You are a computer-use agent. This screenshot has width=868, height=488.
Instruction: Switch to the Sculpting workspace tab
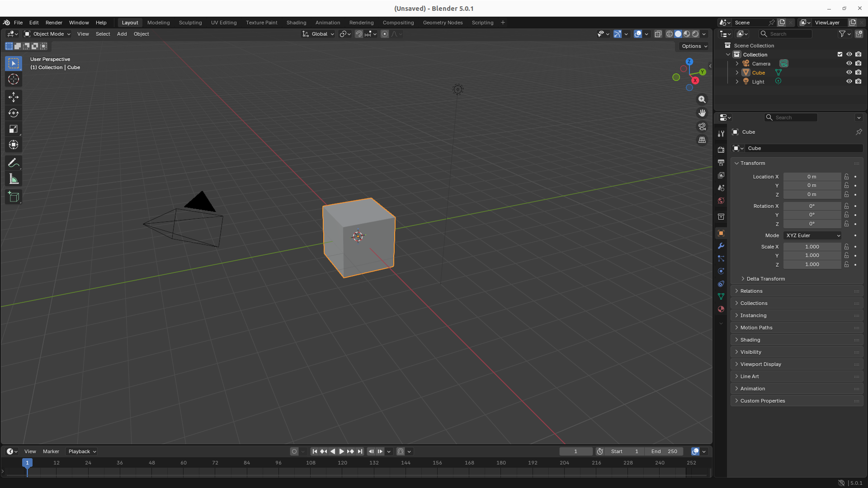(x=190, y=23)
